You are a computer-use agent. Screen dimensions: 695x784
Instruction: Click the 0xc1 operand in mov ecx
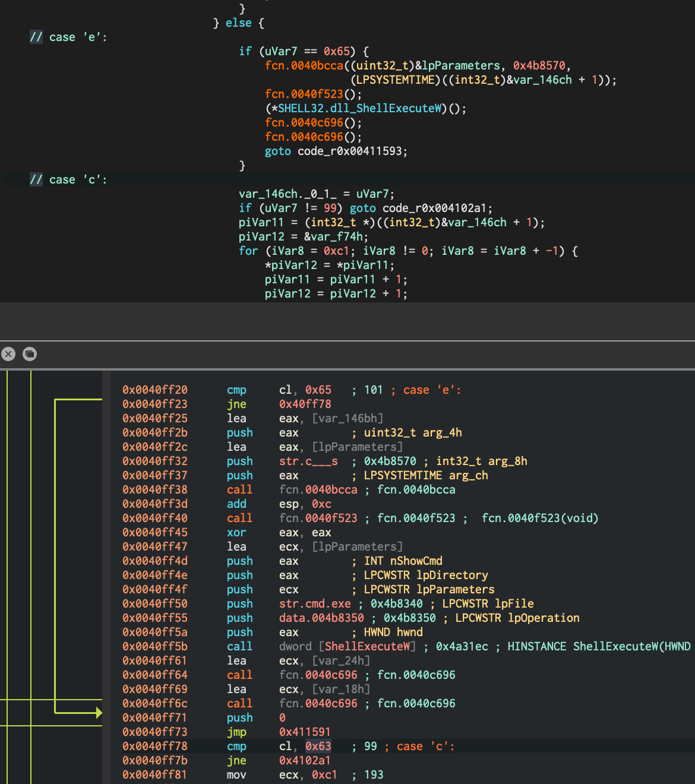pyautogui.click(x=325, y=774)
